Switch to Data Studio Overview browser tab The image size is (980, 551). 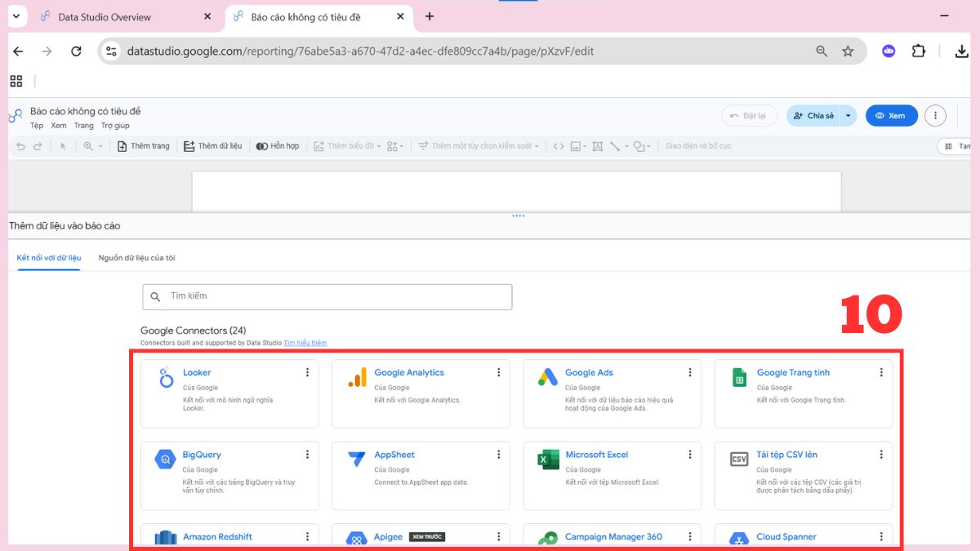coord(126,16)
